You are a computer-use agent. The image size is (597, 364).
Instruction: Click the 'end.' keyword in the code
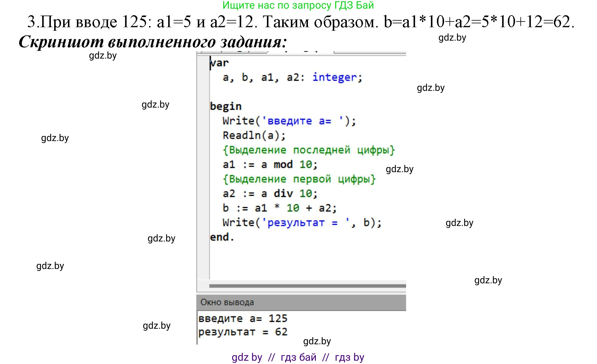(222, 237)
